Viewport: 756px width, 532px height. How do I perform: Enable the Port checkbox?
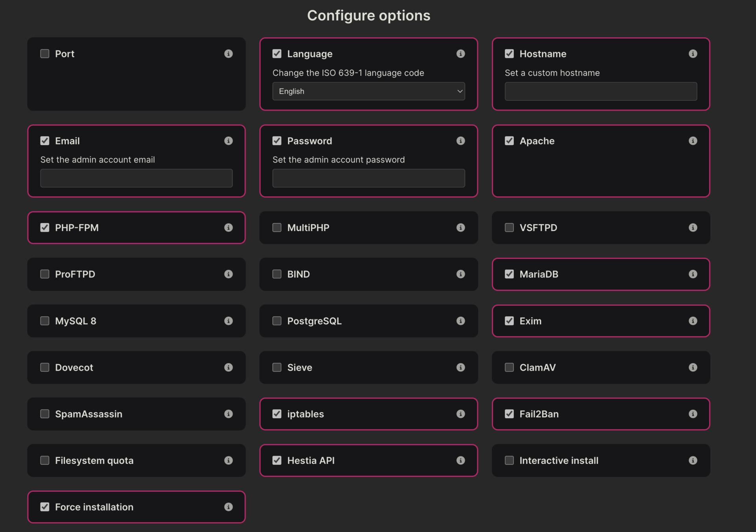pyautogui.click(x=45, y=54)
